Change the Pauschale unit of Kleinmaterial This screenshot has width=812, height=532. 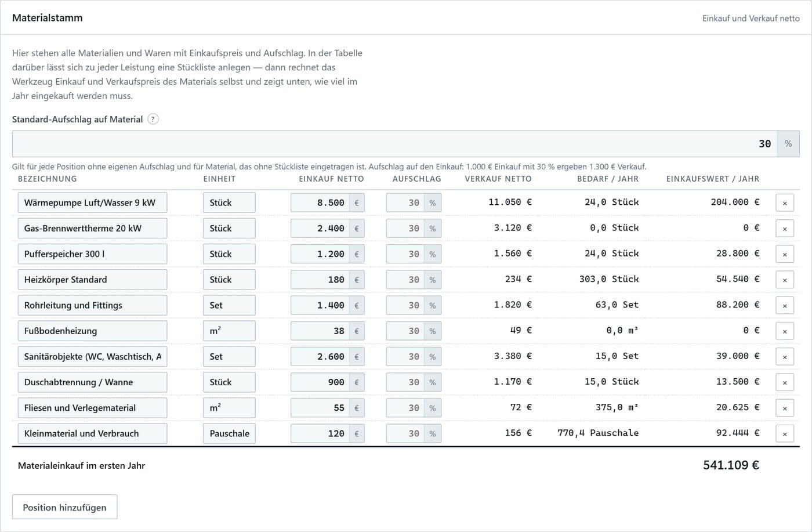click(229, 433)
